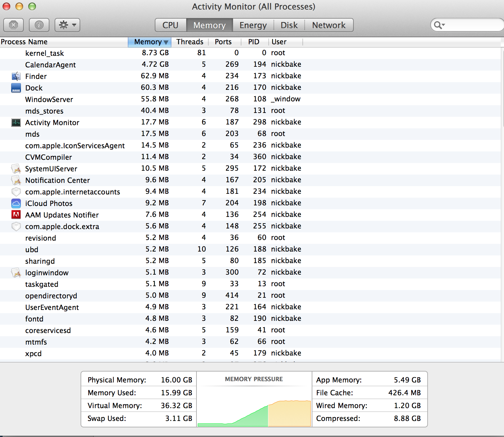
Task: Sort by the Threads column header
Action: [x=190, y=42]
